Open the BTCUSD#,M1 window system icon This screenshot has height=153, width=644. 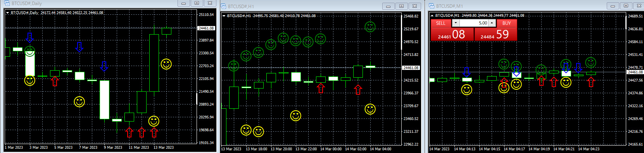point(432,6)
